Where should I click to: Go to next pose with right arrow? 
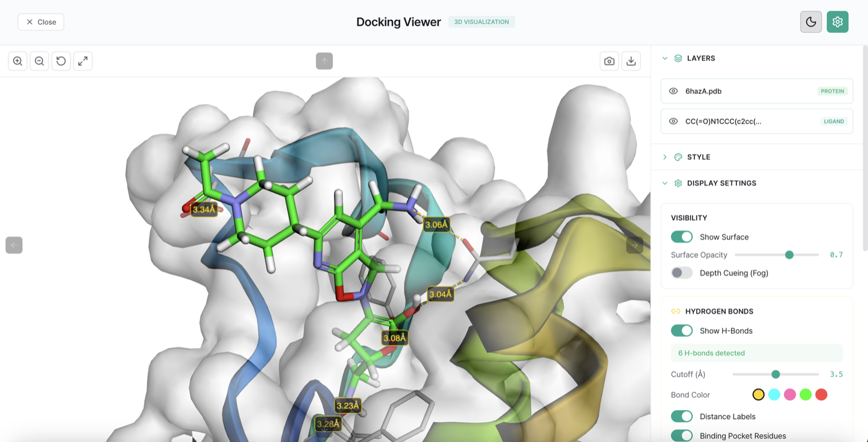point(635,245)
